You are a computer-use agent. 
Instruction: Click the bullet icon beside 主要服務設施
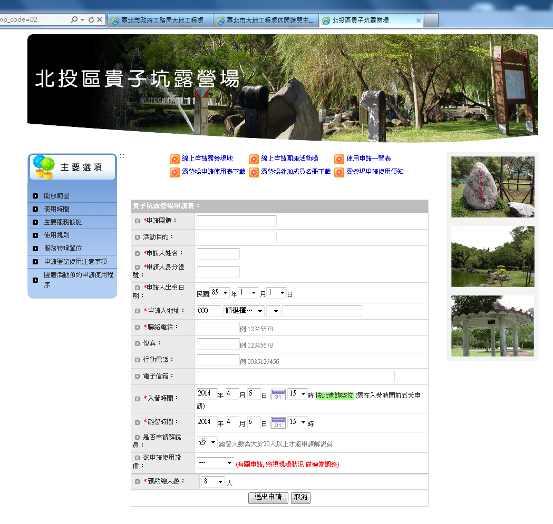(35, 223)
